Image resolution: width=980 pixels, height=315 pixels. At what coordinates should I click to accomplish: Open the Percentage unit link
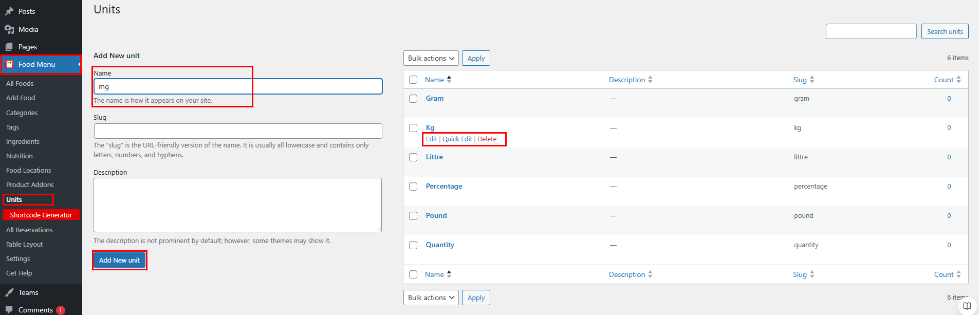point(444,186)
